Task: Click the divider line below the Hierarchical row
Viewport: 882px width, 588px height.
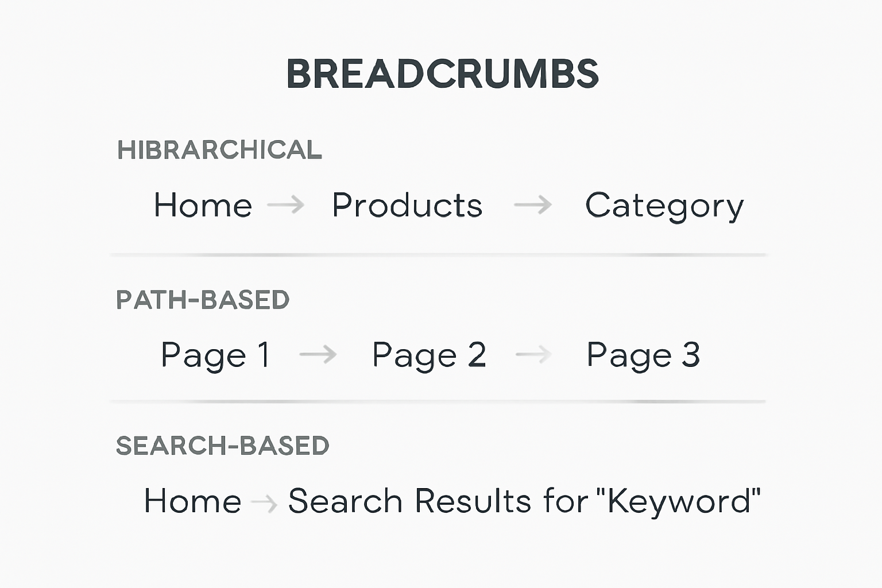Action: [439, 254]
